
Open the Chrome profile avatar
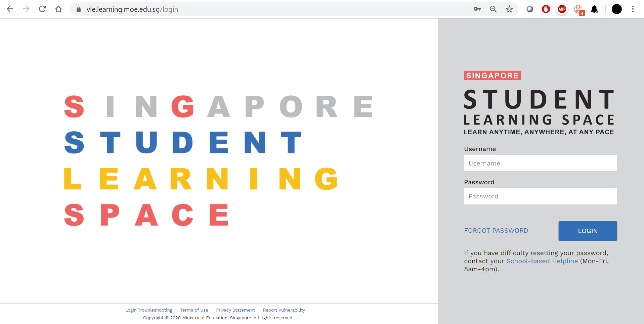617,9
